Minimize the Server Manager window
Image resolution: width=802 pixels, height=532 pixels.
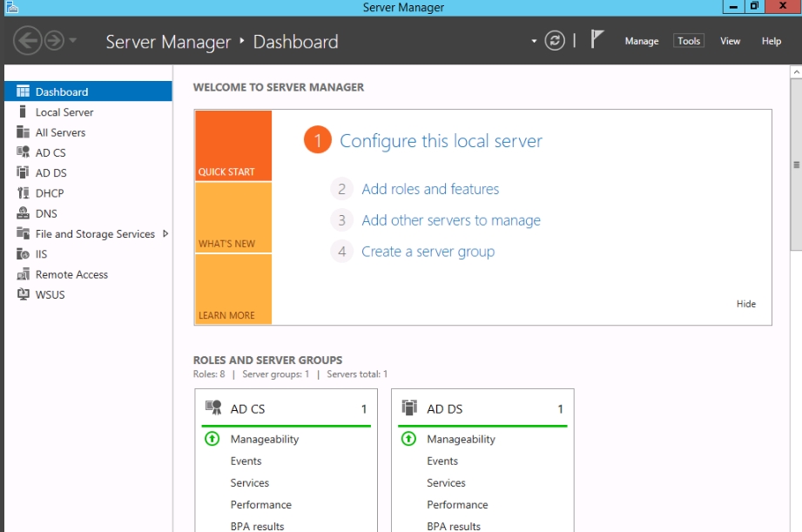pyautogui.click(x=733, y=7)
